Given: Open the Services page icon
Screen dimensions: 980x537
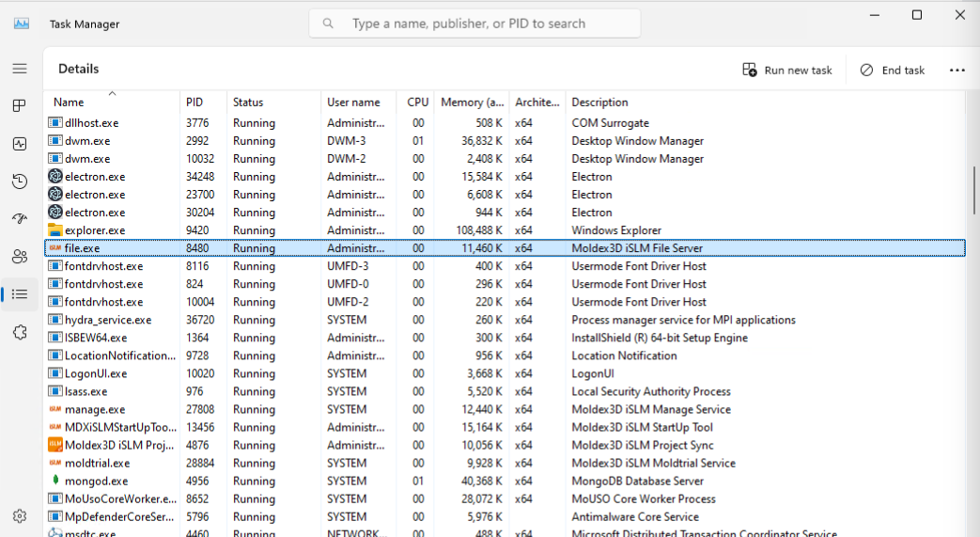Looking at the screenshot, I should coord(20,332).
